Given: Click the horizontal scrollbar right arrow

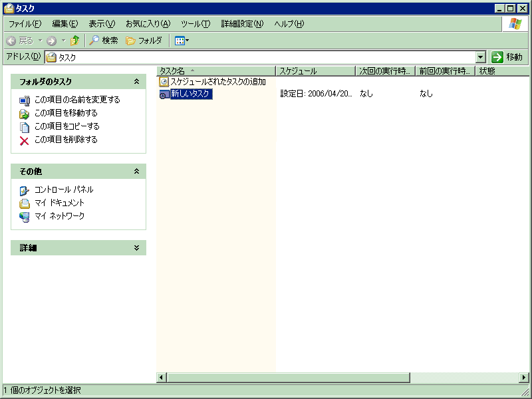Looking at the screenshot, I should tap(524, 377).
